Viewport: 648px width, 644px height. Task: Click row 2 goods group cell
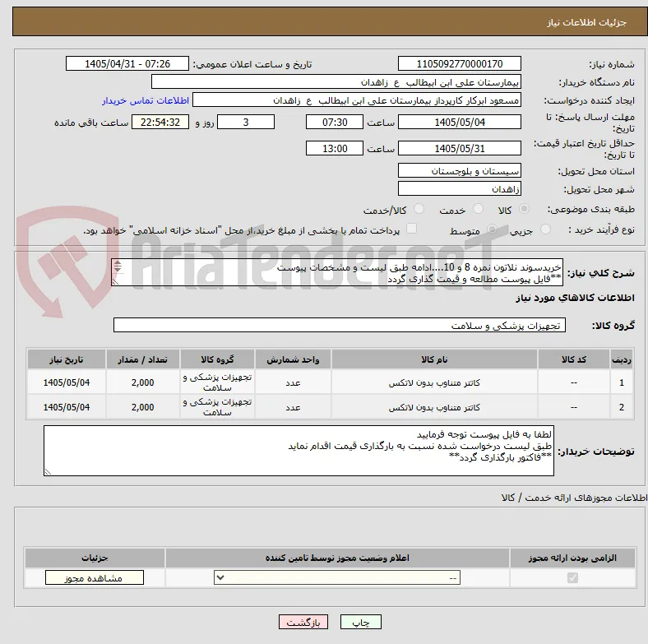217,407
